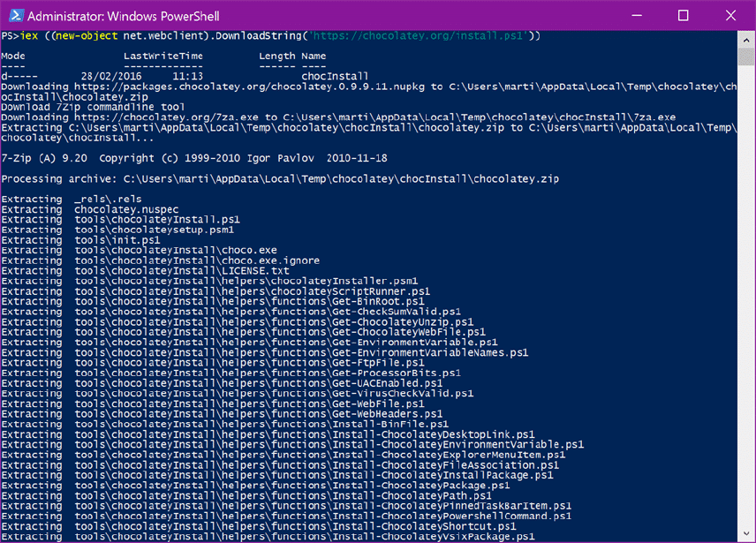This screenshot has width=756, height=543.
Task: Click the 'Get-ChocolateyWebFile.ps1' line
Action: [243, 332]
